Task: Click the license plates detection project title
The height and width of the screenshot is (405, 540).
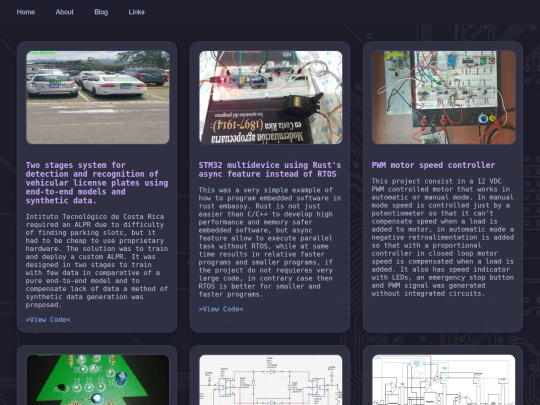Action: [x=97, y=183]
